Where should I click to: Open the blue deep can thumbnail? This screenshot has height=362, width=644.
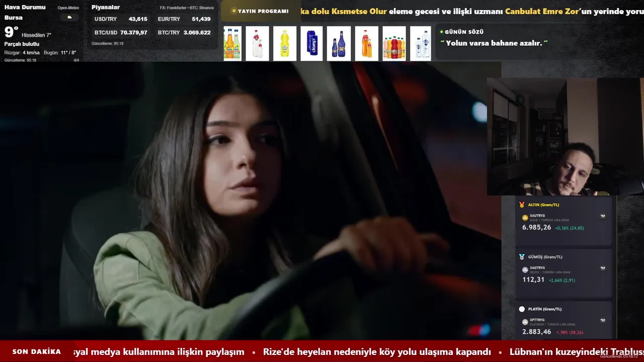point(311,44)
